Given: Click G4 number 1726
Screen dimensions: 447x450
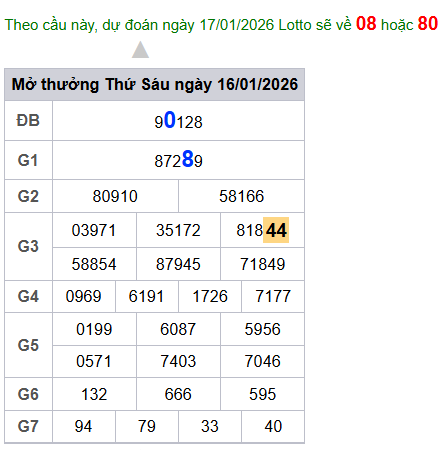Looking at the screenshot, I should 210,296.
